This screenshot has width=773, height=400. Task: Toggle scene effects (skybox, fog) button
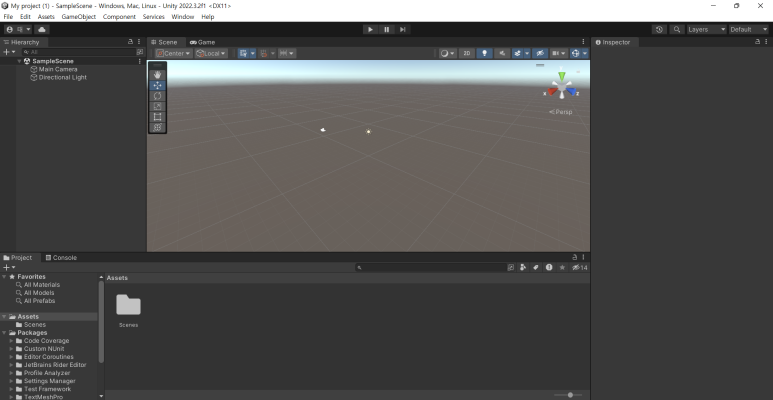tap(517, 53)
